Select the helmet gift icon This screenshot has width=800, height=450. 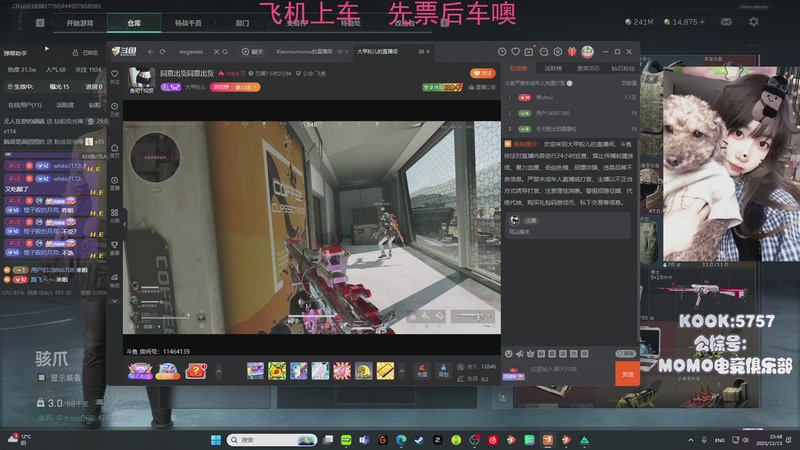(364, 371)
